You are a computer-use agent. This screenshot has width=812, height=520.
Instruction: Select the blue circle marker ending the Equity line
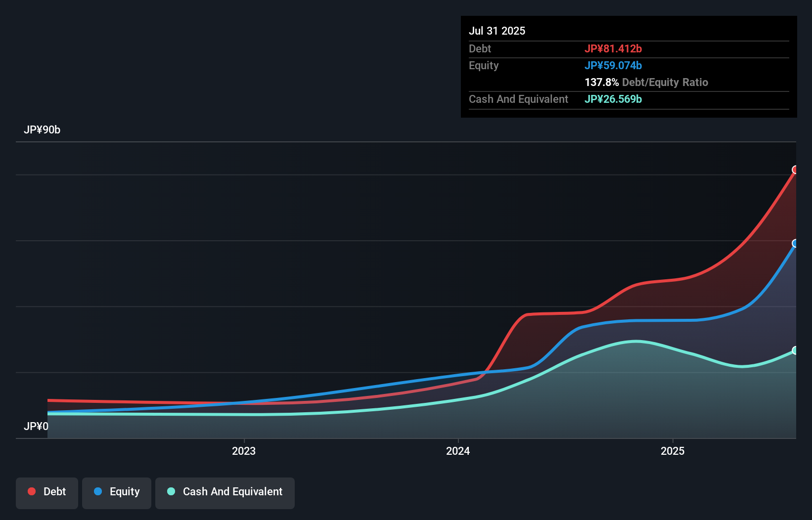(795, 243)
